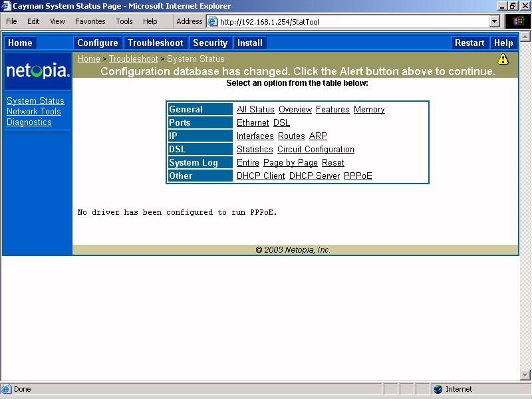Screen dimensions: 532x399
Task: Click the Ports row header
Action: 200,123
